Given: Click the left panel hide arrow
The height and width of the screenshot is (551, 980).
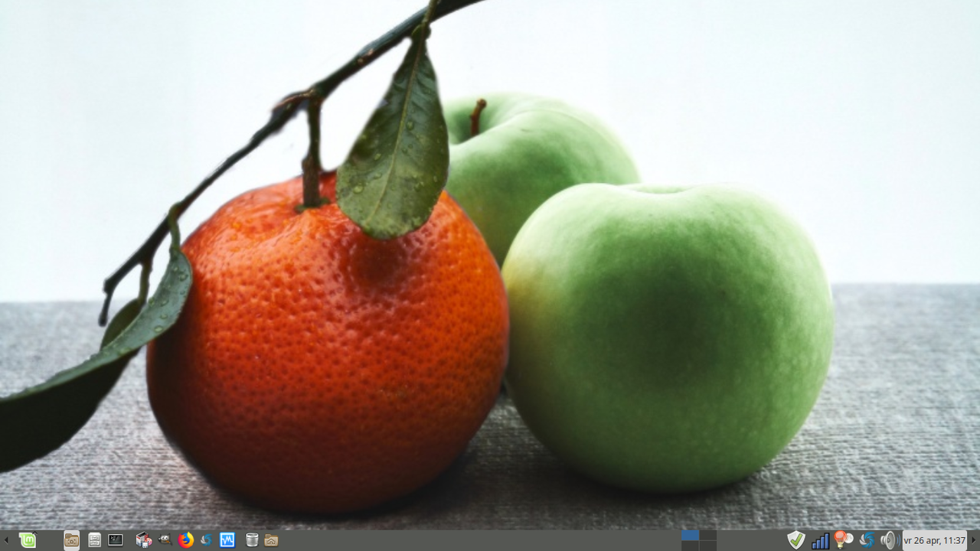Looking at the screenshot, I should (x=6, y=540).
